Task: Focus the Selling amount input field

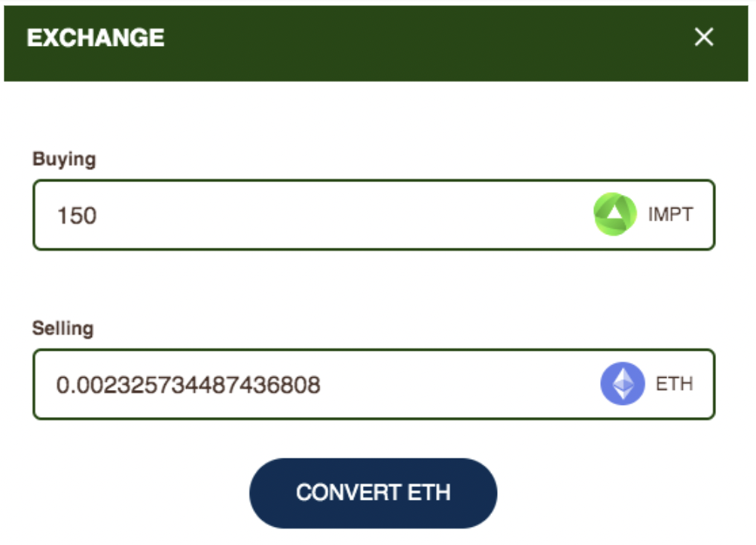Action: coord(373,384)
